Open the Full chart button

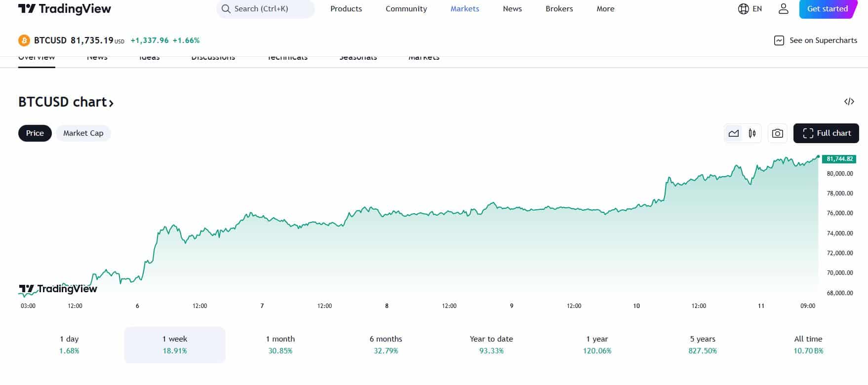826,133
